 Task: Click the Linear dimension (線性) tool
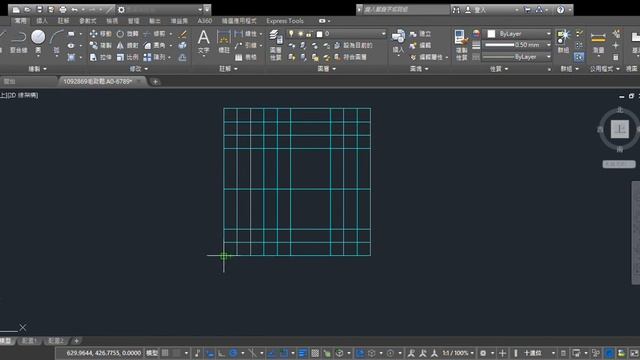246,33
